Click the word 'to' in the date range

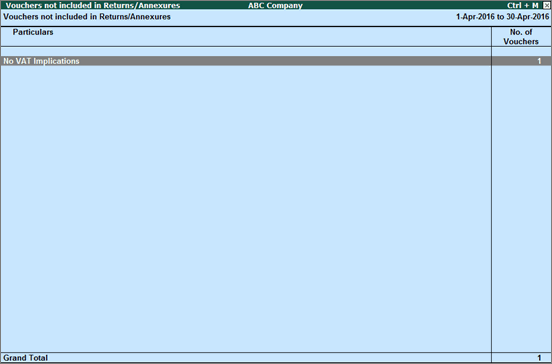tap(500, 17)
